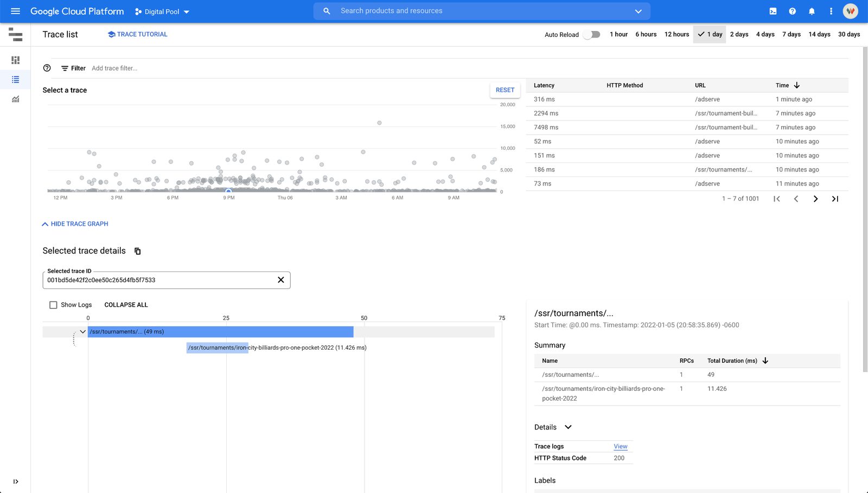The image size is (868, 493).
Task: Collapse with HIDE TRACE GRAPH
Action: click(x=75, y=224)
